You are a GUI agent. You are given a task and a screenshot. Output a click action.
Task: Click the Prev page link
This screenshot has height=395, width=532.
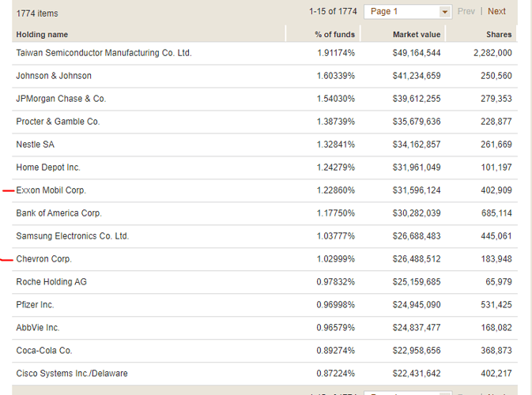point(466,12)
